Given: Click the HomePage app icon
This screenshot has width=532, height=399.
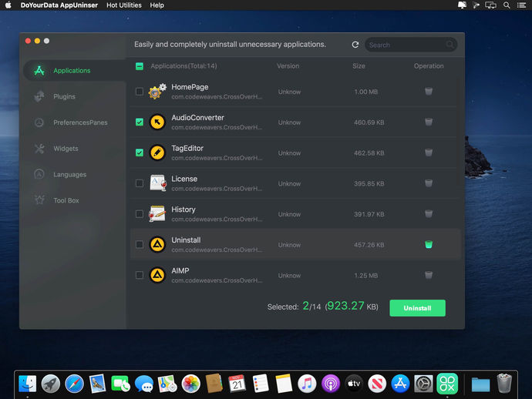Looking at the screenshot, I should [x=157, y=91].
